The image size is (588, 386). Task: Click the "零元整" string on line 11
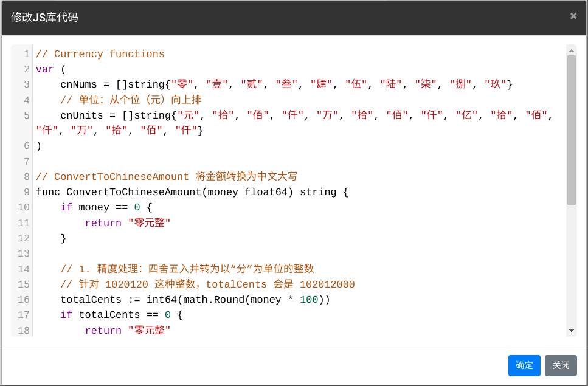[x=149, y=223]
